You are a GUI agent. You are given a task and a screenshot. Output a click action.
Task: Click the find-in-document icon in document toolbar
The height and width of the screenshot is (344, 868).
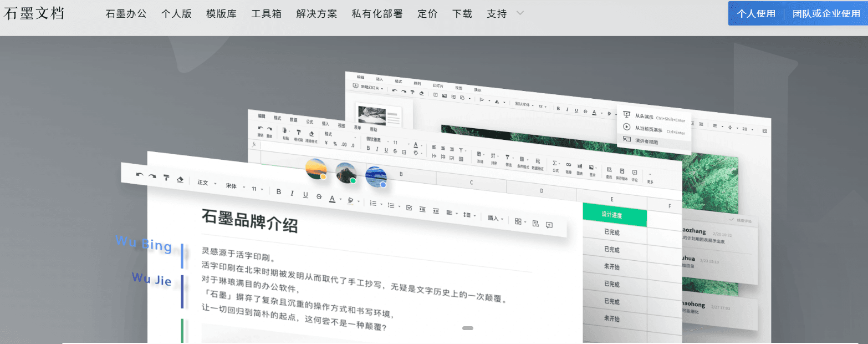tap(535, 224)
